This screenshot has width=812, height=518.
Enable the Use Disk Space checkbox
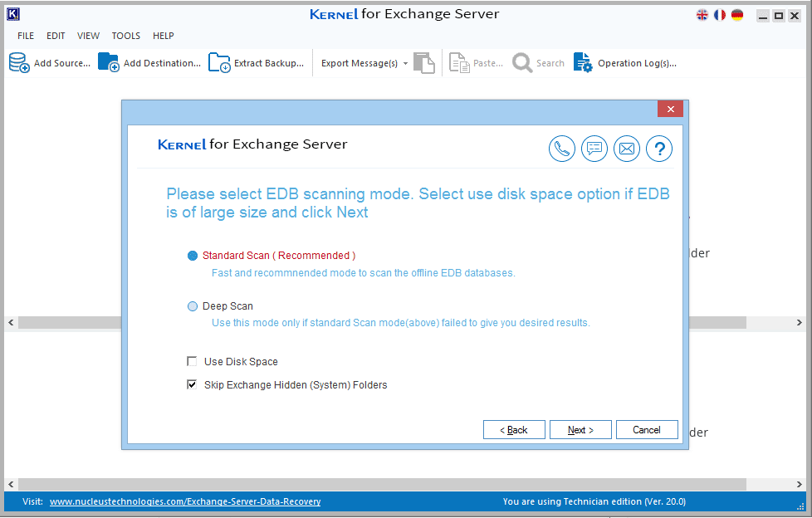[x=192, y=361]
